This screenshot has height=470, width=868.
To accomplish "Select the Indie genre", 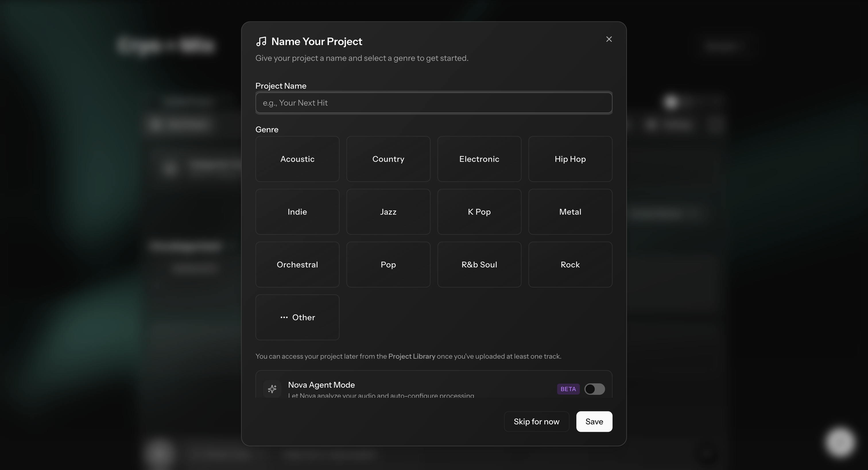I will pos(297,211).
